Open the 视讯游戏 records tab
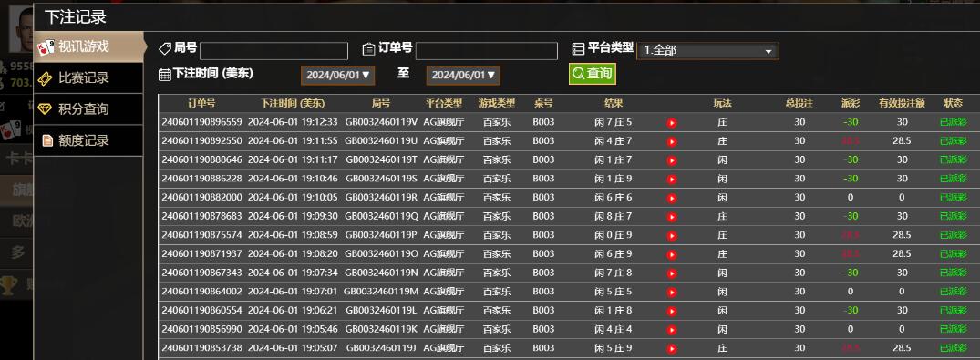 click(90, 46)
